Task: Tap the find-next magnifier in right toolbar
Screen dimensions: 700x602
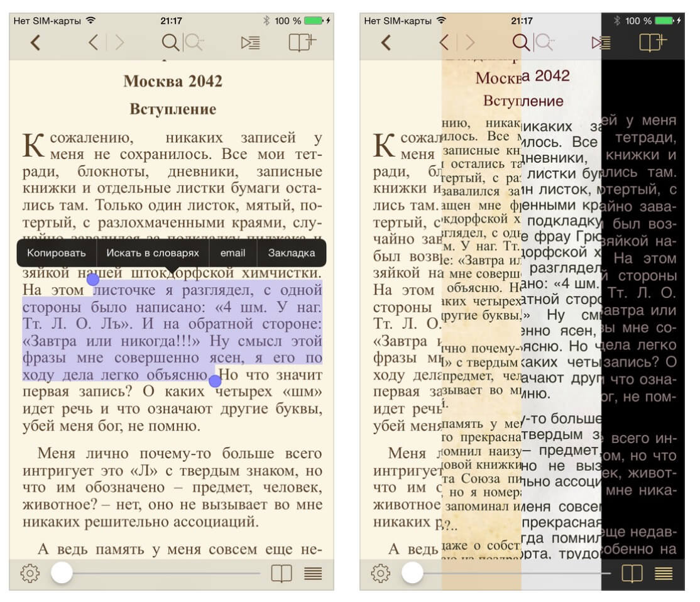Action: point(545,43)
